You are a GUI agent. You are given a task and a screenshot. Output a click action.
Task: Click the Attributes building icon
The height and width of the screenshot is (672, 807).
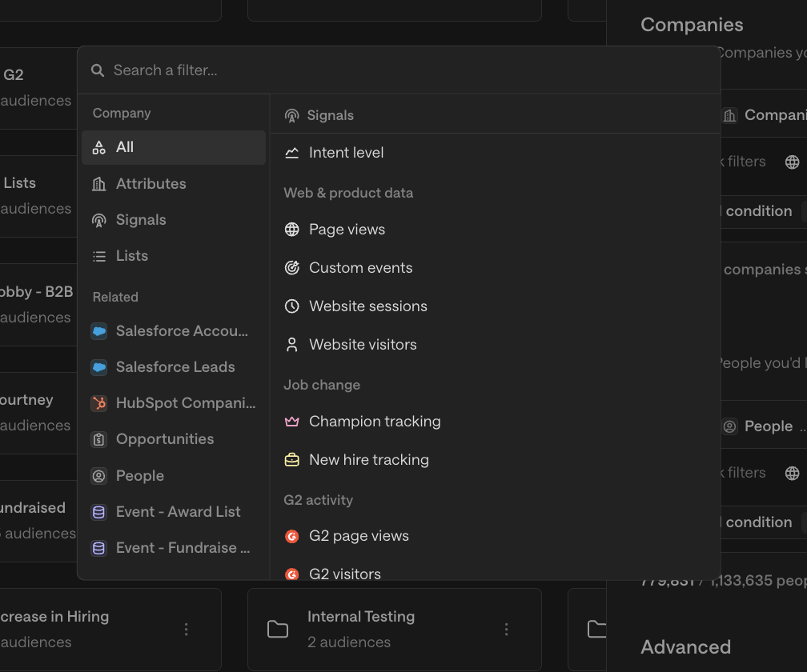coord(98,183)
